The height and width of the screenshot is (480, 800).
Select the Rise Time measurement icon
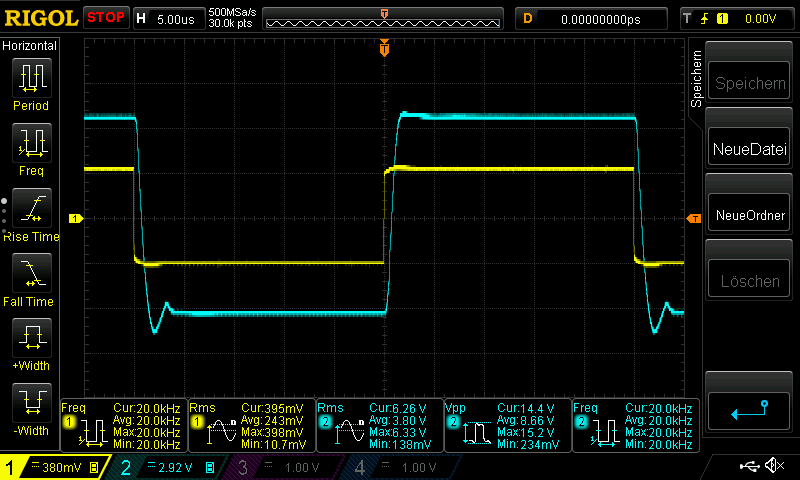32,208
